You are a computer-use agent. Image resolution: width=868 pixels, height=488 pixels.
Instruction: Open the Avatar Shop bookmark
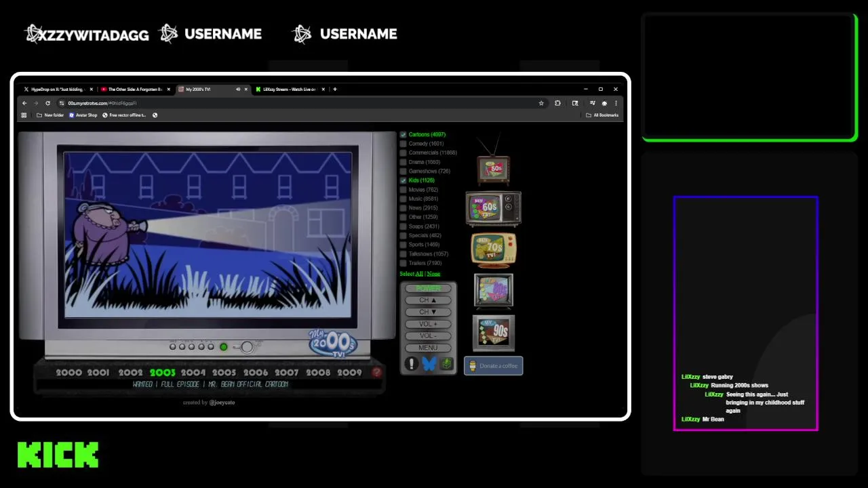pos(83,115)
